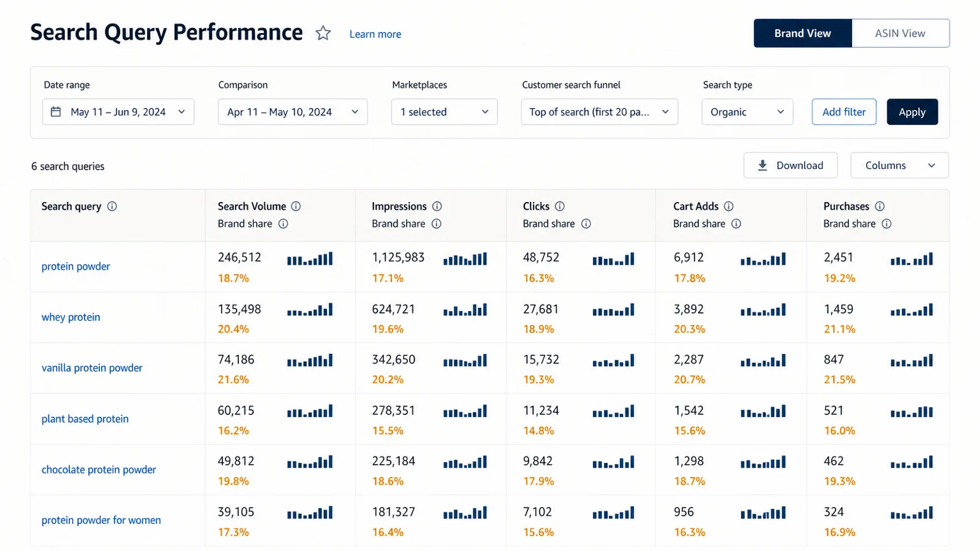The height and width of the screenshot is (551, 980).
Task: Click the 15,732 clicks value
Action: pyautogui.click(x=541, y=359)
